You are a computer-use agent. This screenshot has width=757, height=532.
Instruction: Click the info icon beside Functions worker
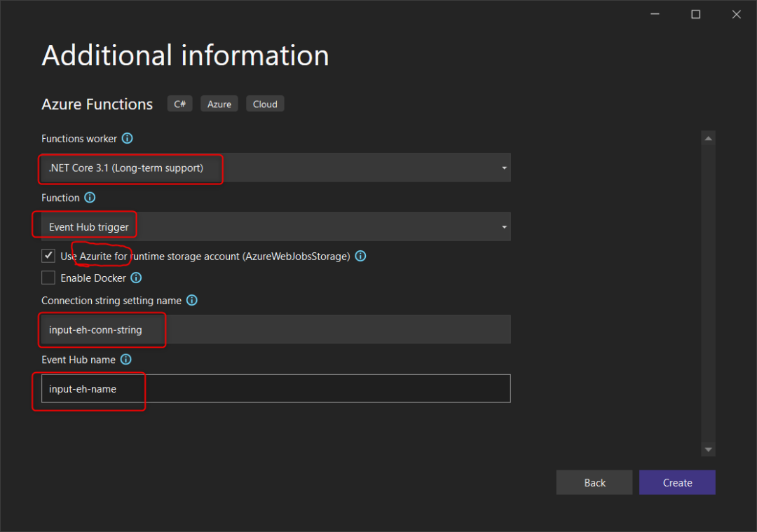[x=128, y=139]
